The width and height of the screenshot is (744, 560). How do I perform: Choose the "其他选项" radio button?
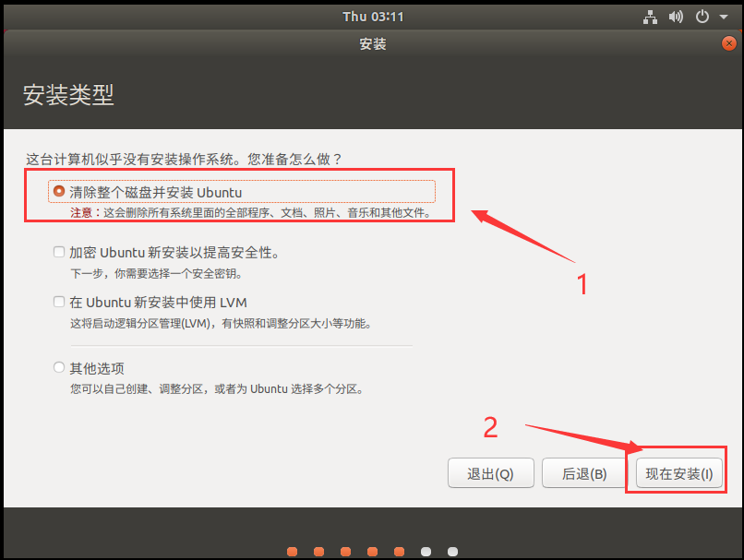tap(59, 367)
